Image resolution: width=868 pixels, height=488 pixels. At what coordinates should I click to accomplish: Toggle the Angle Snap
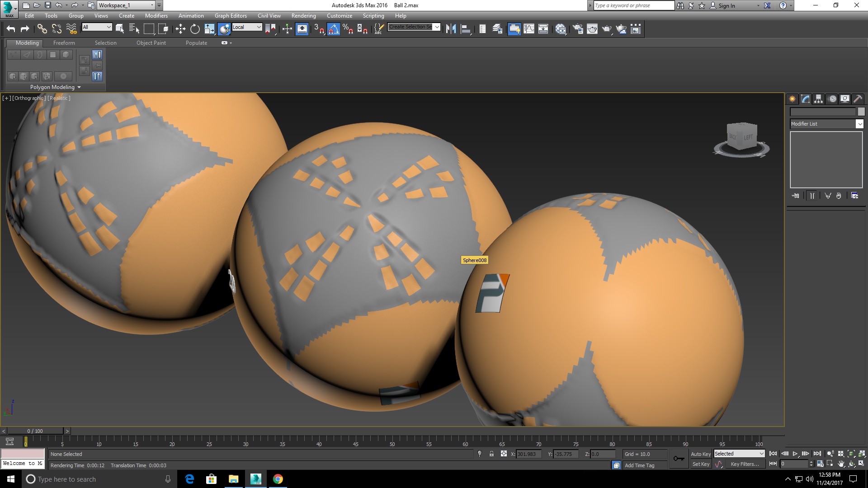pyautogui.click(x=334, y=29)
